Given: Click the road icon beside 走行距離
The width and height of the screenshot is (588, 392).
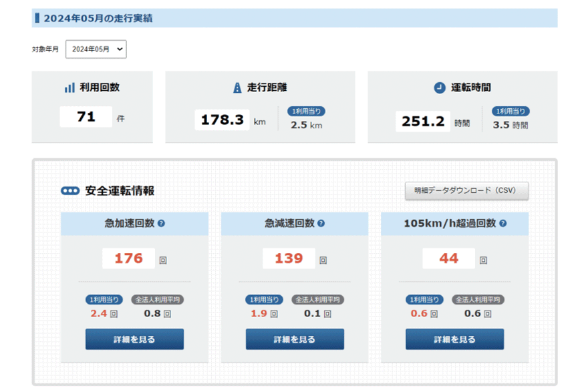Looking at the screenshot, I should (237, 88).
